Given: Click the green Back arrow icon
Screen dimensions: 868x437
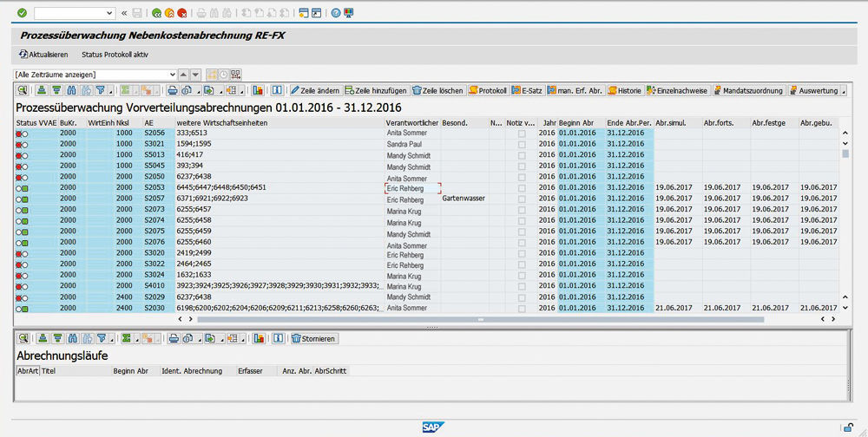Looking at the screenshot, I should coord(156,13).
